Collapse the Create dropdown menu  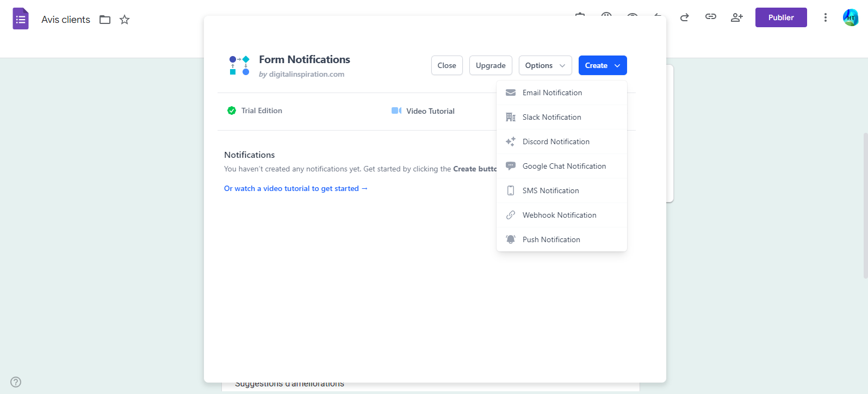[603, 65]
